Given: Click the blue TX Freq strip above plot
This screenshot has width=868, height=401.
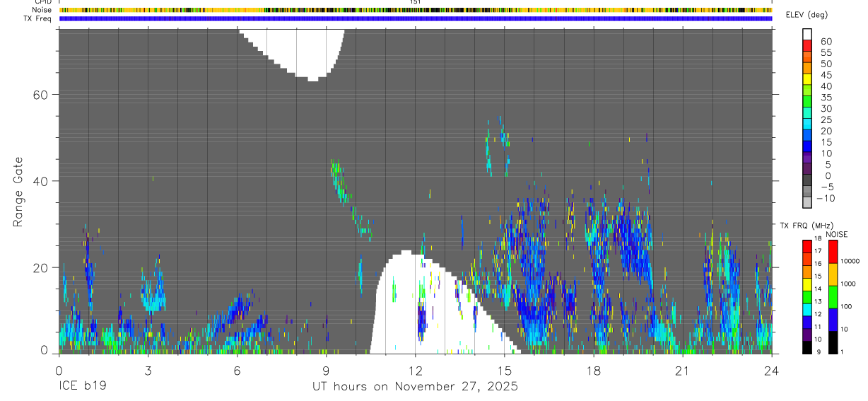Looking at the screenshot, I should click(415, 18).
